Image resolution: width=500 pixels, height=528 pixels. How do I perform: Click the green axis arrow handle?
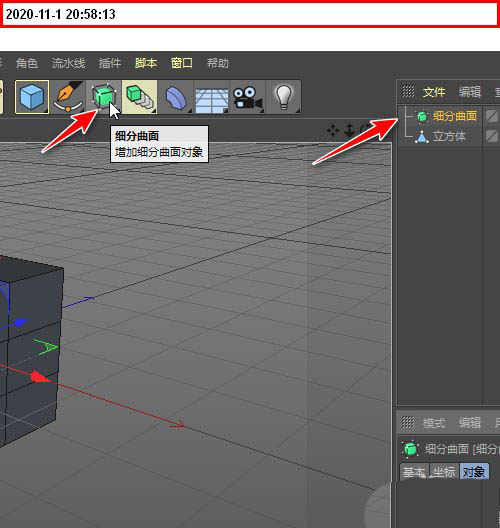46,347
